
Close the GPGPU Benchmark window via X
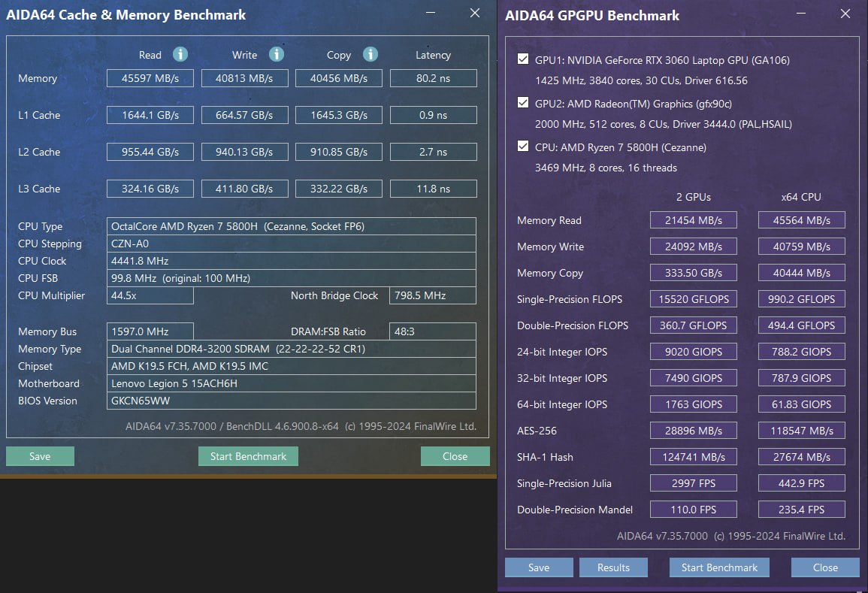[845, 14]
